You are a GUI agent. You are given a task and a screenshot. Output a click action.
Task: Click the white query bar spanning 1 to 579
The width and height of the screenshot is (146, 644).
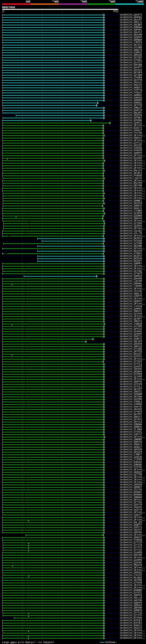click(60, 10)
